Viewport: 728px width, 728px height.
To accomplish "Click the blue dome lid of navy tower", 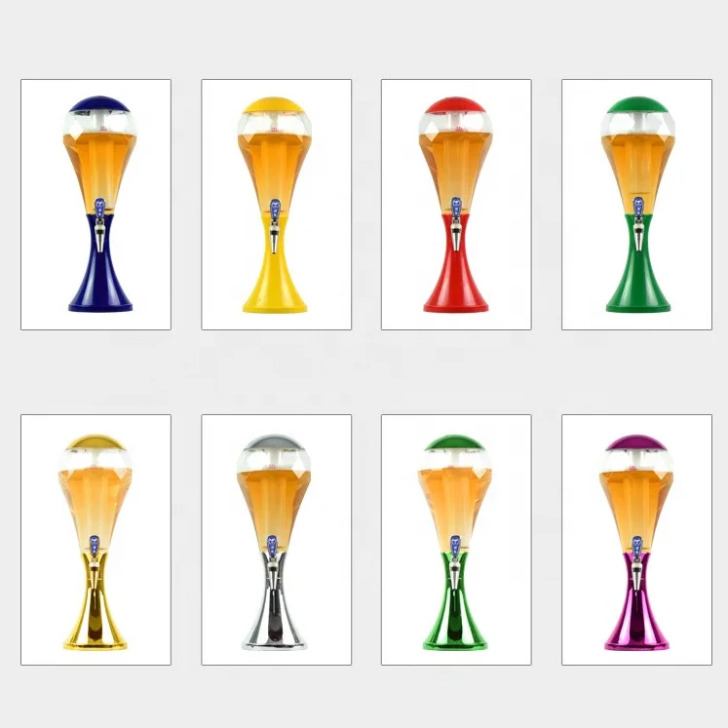I will coord(99,104).
